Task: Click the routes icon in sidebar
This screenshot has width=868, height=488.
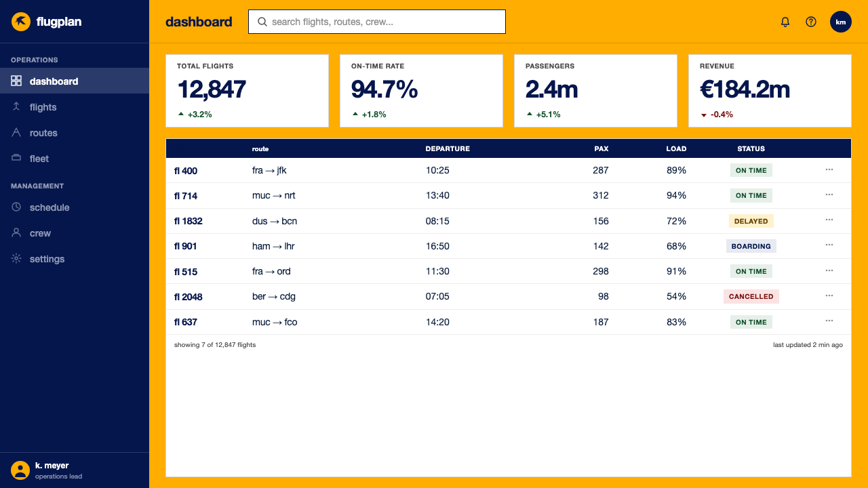Action: pos(16,132)
